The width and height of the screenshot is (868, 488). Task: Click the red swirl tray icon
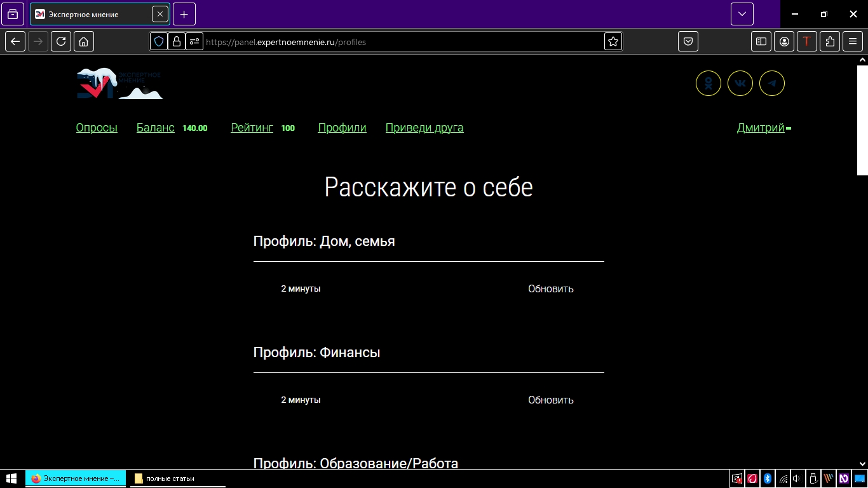coord(752,478)
